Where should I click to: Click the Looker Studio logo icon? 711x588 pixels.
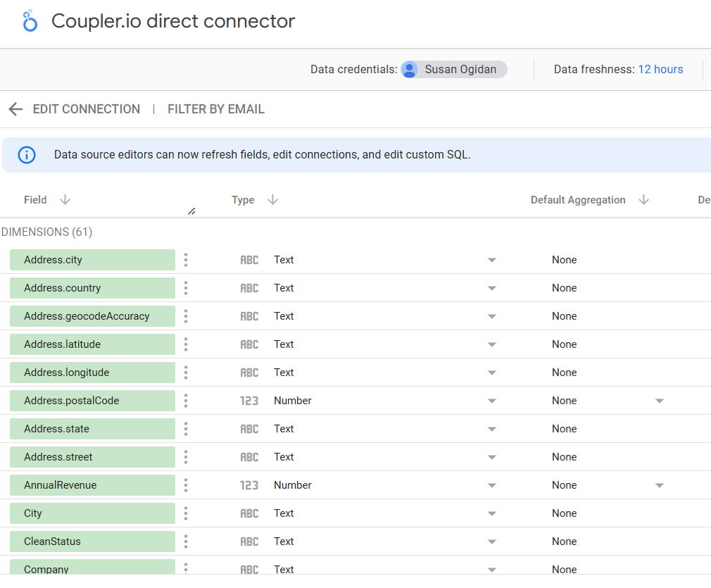pos(30,21)
